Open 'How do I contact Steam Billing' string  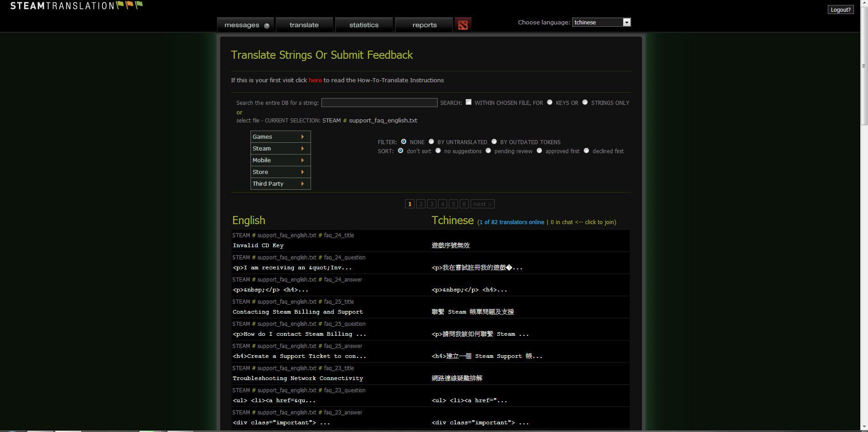point(299,334)
